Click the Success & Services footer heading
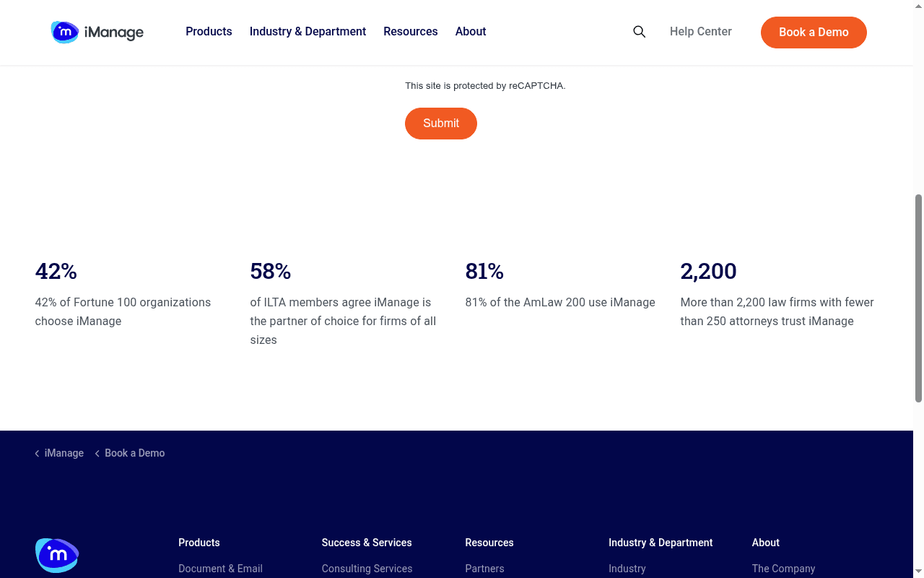The height and width of the screenshot is (578, 924). [x=367, y=543]
